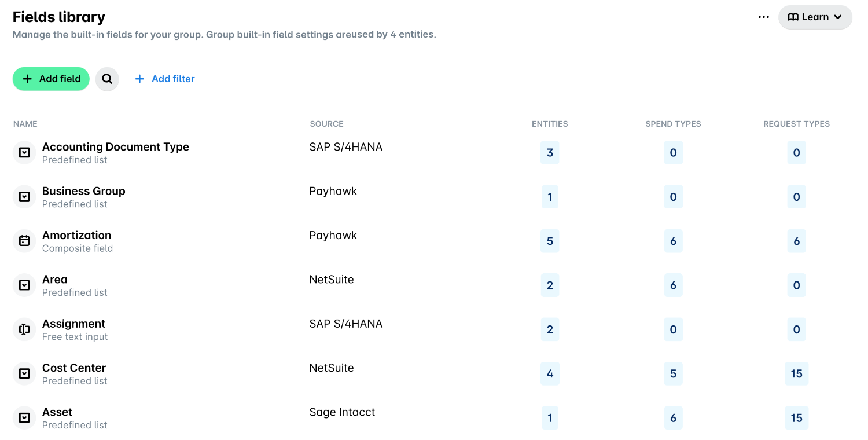
Task: Open the Area field
Action: [x=55, y=280]
